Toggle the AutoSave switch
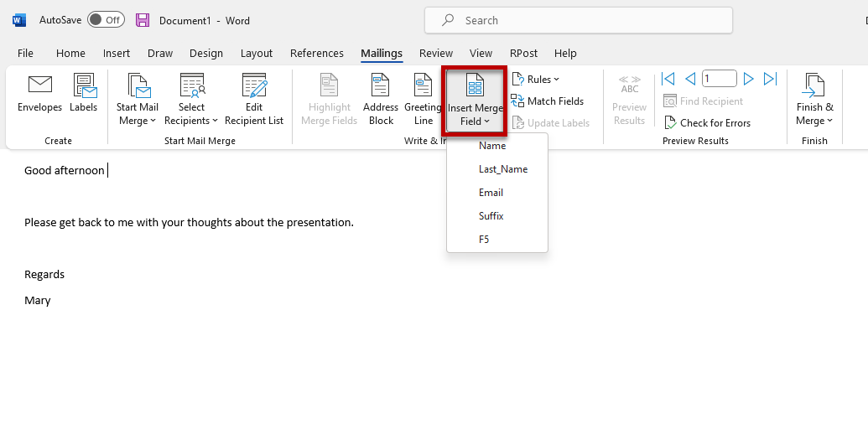 click(x=106, y=20)
